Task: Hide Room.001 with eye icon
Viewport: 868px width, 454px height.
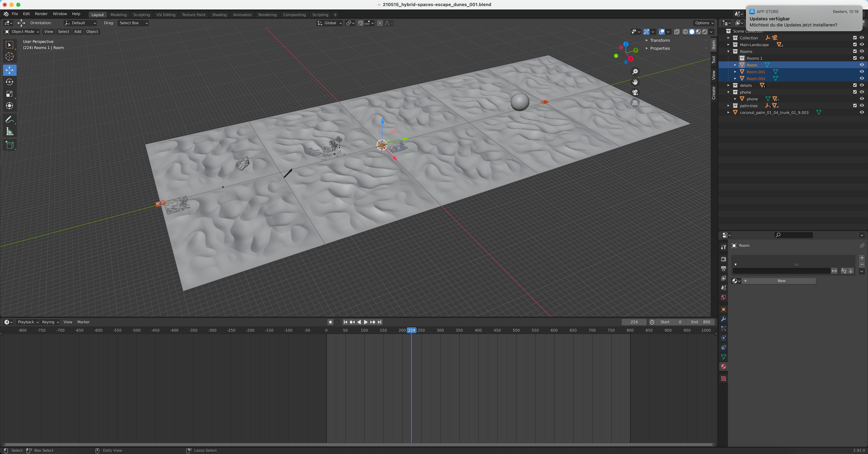Action: 862,72
